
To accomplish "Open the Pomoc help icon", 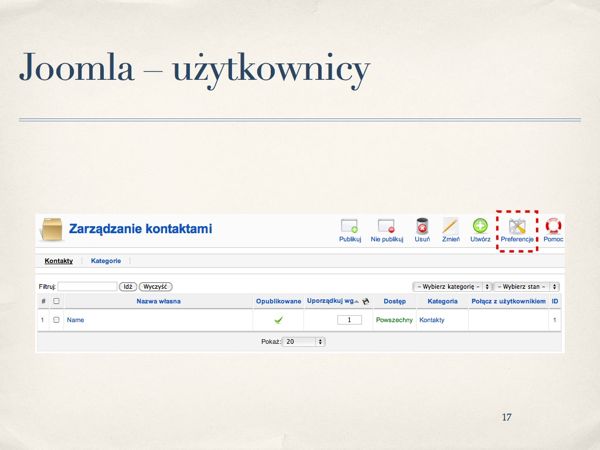I will click(553, 227).
